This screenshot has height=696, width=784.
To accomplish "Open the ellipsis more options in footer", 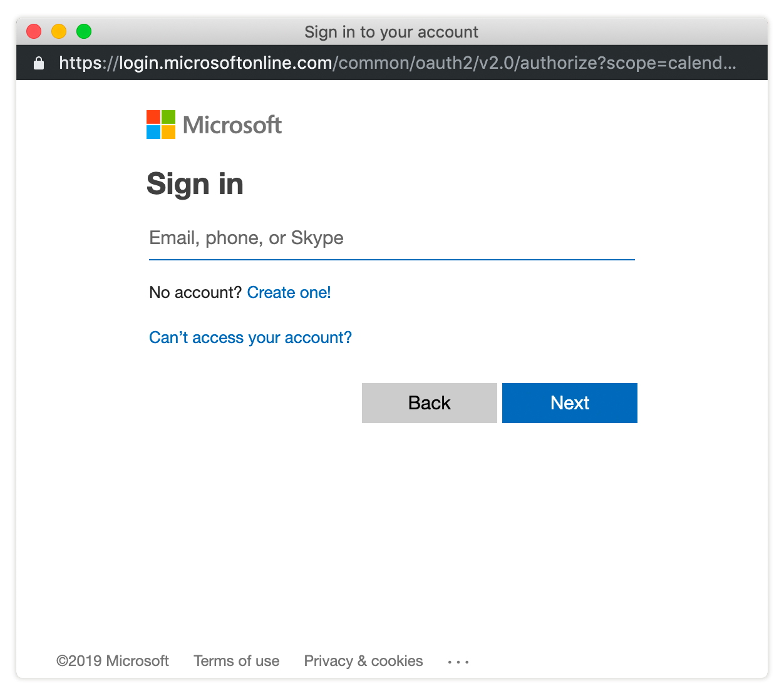I will pyautogui.click(x=458, y=662).
